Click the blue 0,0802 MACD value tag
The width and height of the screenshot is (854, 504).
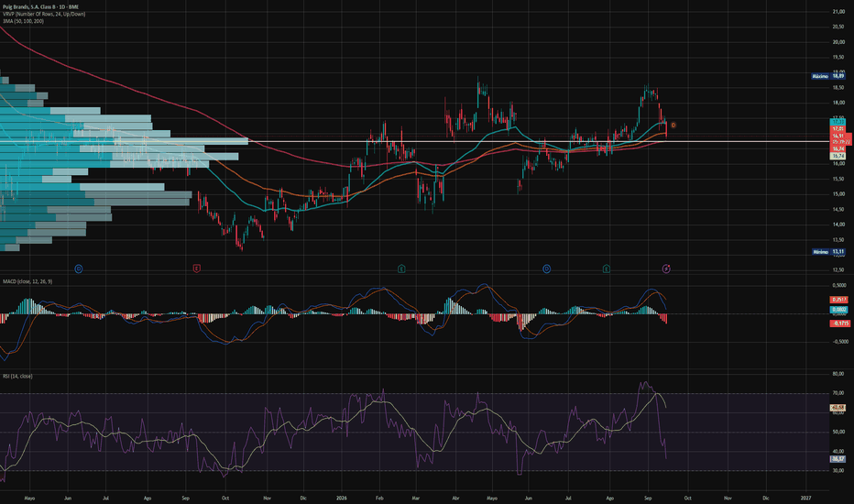click(838, 310)
